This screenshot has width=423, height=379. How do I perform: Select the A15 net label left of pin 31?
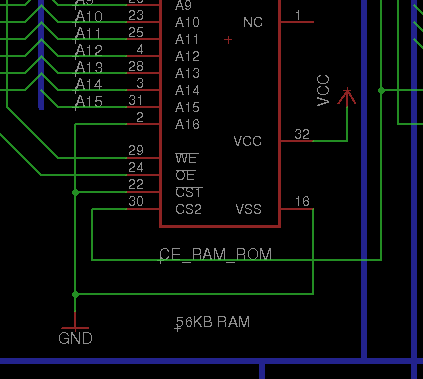[x=89, y=101]
